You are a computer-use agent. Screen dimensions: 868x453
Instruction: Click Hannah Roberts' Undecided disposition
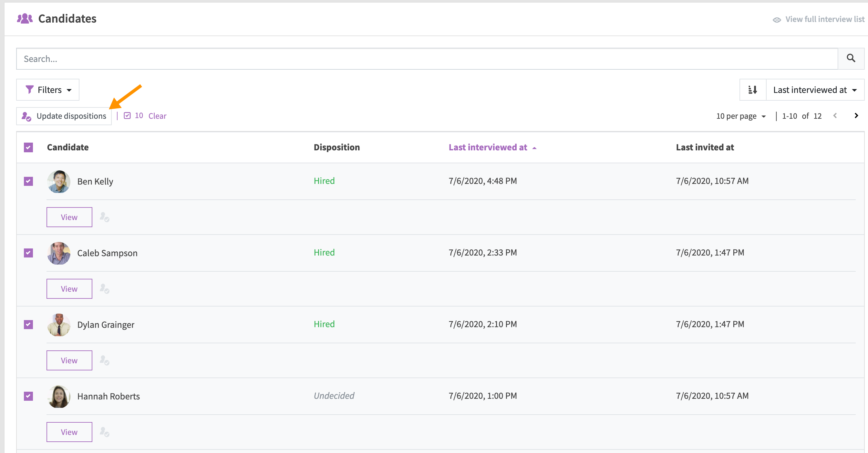[334, 396]
